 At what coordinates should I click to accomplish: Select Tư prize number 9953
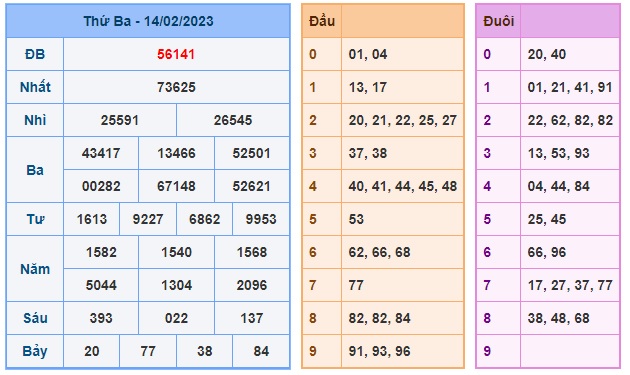click(x=261, y=219)
